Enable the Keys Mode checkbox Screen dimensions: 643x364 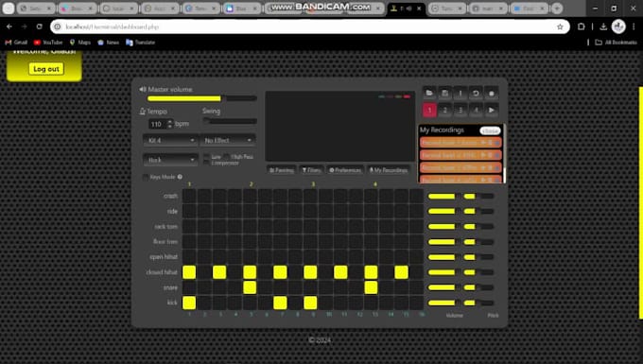tap(146, 177)
